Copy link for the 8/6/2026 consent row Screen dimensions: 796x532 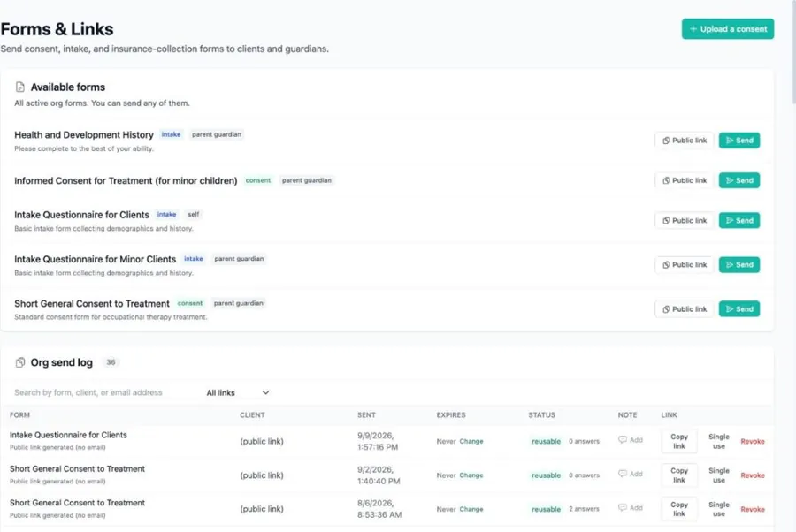[678, 509]
